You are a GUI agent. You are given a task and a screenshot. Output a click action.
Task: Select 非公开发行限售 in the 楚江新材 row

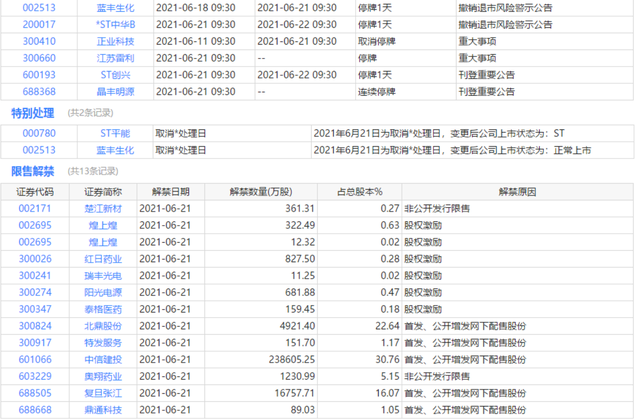point(437,209)
